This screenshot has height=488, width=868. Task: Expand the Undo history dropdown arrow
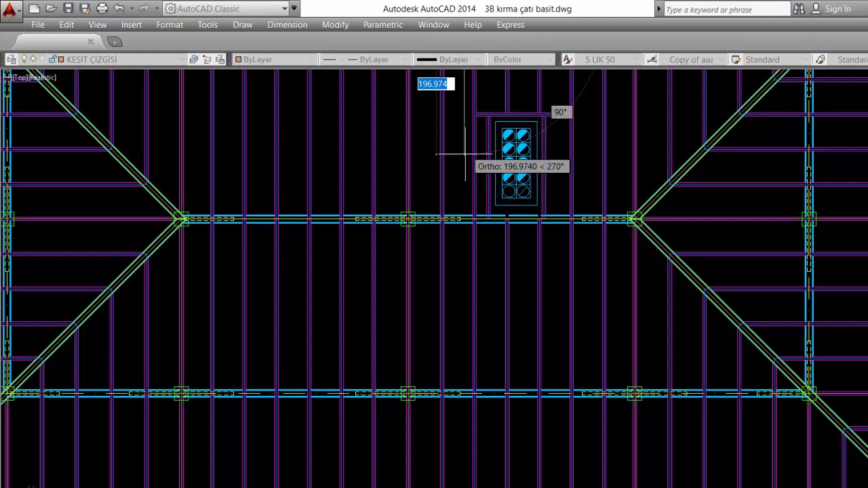click(x=131, y=9)
